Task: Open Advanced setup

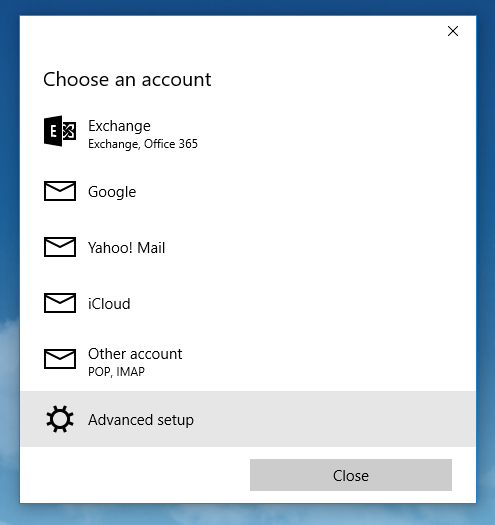Action: 248,419
